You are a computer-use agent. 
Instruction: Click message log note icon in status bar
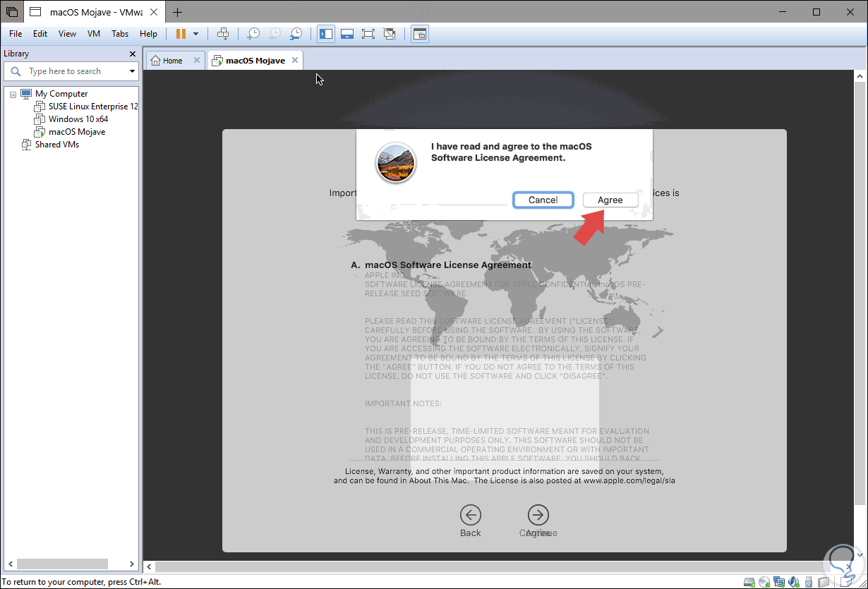(846, 582)
